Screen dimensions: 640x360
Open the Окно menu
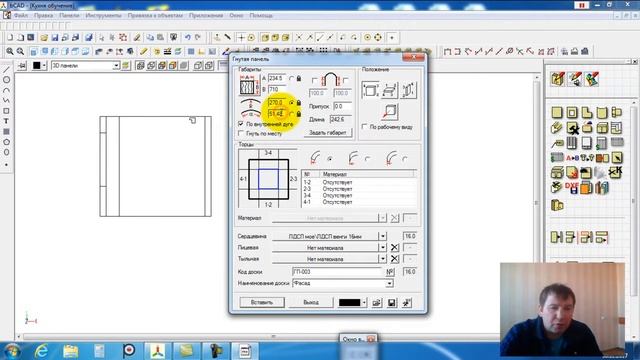[x=236, y=16]
